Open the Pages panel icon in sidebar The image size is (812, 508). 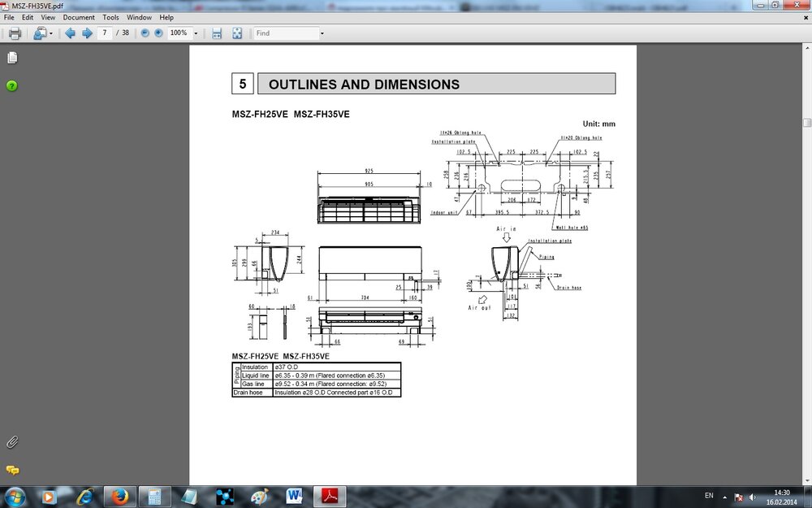point(12,58)
